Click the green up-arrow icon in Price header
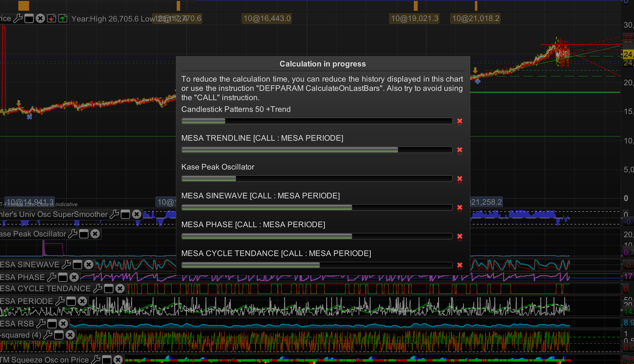The width and height of the screenshot is (634, 364). (63, 19)
